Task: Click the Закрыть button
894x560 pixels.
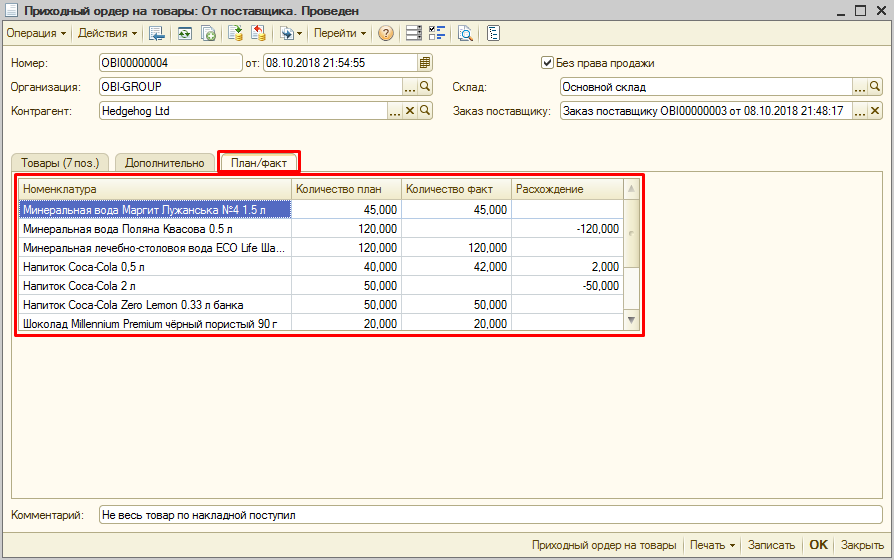Action: pyautogui.click(x=862, y=545)
